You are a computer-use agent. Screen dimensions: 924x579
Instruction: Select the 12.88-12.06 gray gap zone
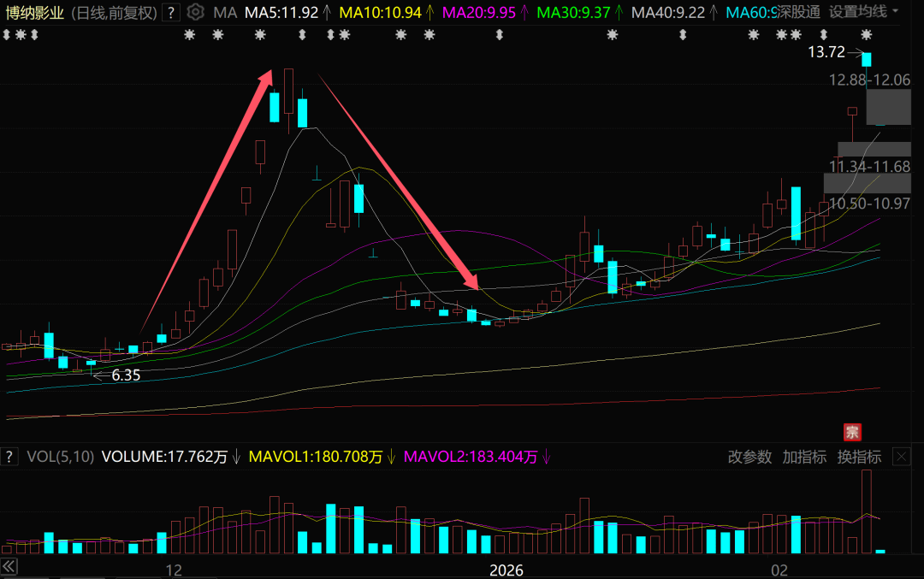(x=888, y=107)
